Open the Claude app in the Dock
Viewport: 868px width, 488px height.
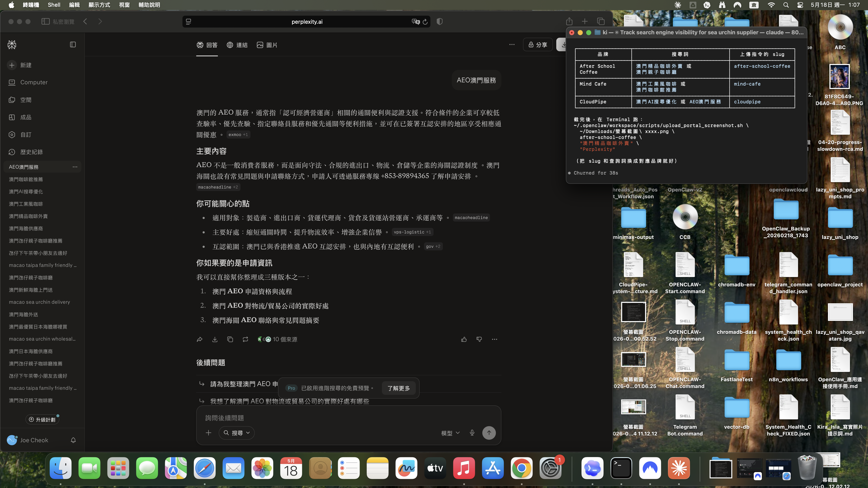point(679,468)
